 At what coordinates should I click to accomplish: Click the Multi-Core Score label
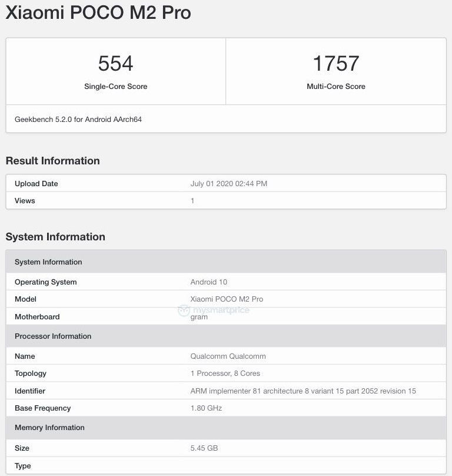click(x=336, y=87)
